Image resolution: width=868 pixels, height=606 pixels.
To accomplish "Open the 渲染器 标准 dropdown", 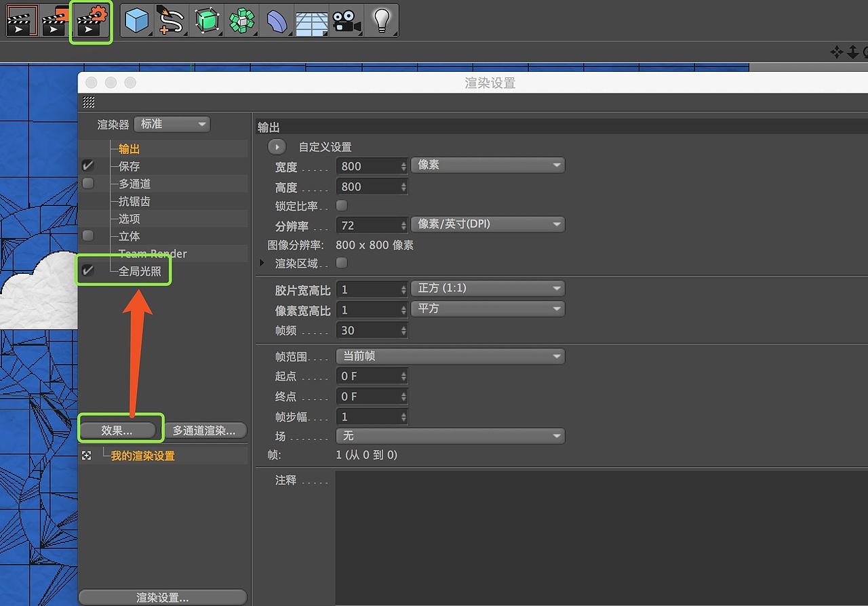I will pos(172,124).
